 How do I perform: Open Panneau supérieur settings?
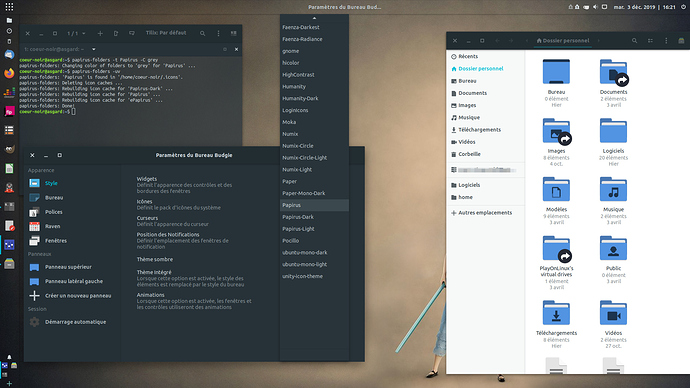click(x=73, y=267)
